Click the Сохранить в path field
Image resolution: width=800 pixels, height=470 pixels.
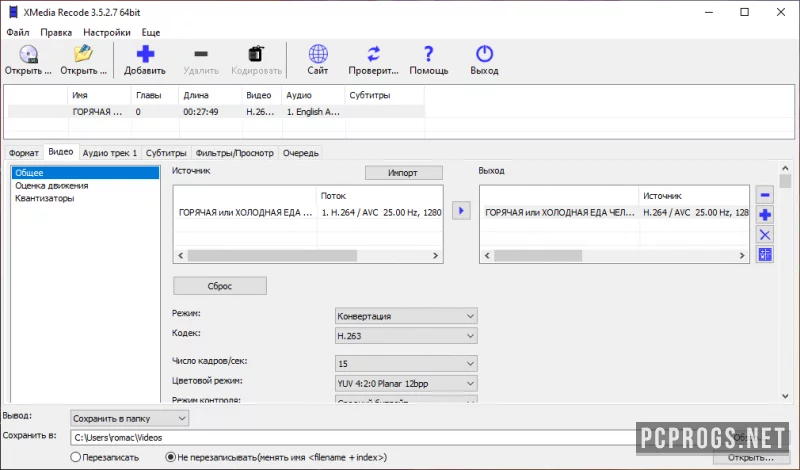[352, 438]
